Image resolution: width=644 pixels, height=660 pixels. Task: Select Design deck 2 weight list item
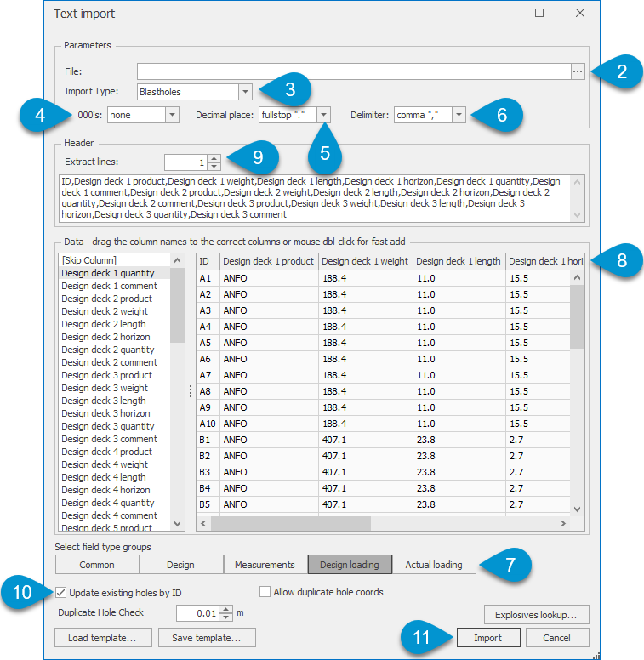point(114,311)
